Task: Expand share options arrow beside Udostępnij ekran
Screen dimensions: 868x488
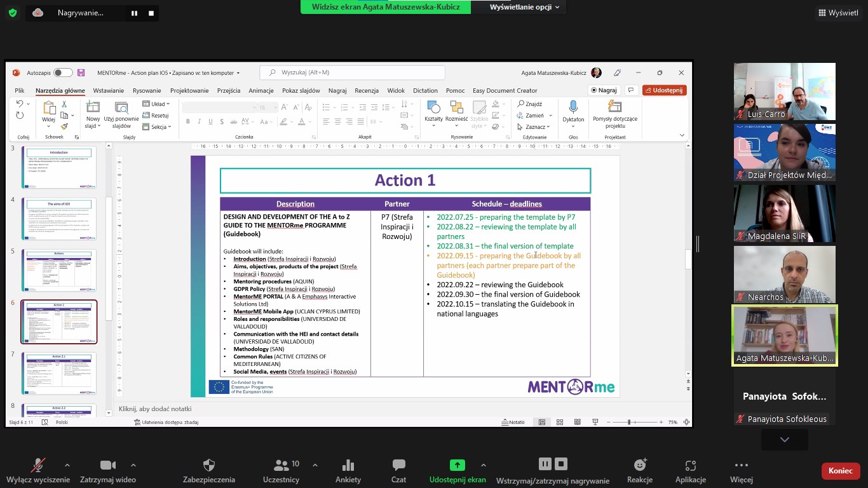Action: coord(484,465)
